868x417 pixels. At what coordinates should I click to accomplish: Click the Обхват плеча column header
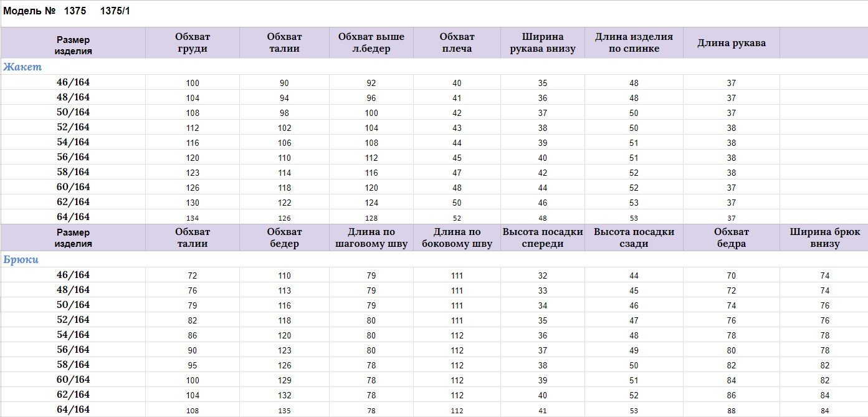click(x=457, y=43)
